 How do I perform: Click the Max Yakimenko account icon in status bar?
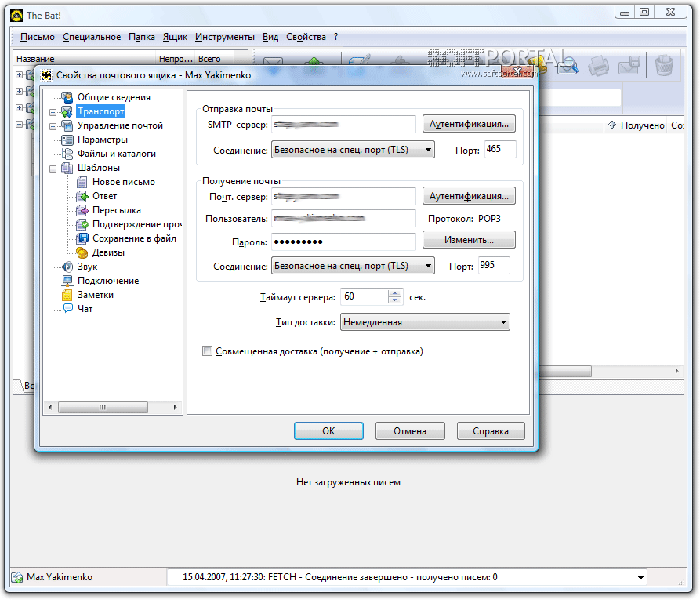coord(17,577)
